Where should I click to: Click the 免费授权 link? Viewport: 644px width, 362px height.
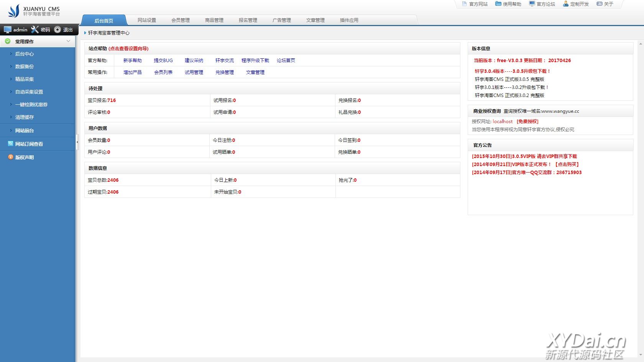(x=527, y=122)
